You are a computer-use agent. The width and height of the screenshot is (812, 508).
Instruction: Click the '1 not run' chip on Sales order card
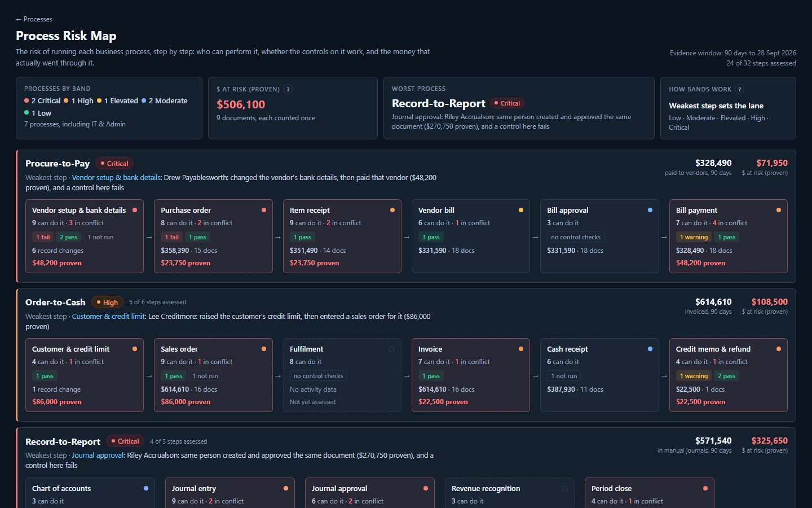click(x=205, y=376)
